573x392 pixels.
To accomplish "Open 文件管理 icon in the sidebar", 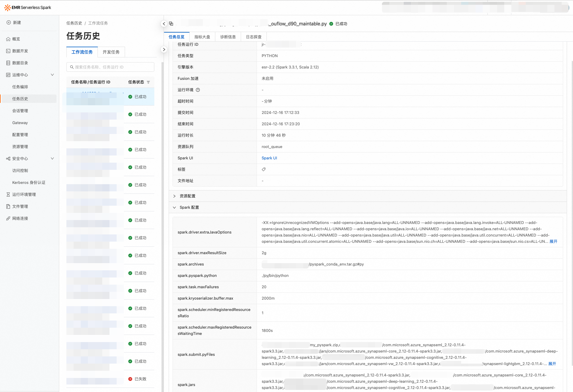I will pos(8,207).
